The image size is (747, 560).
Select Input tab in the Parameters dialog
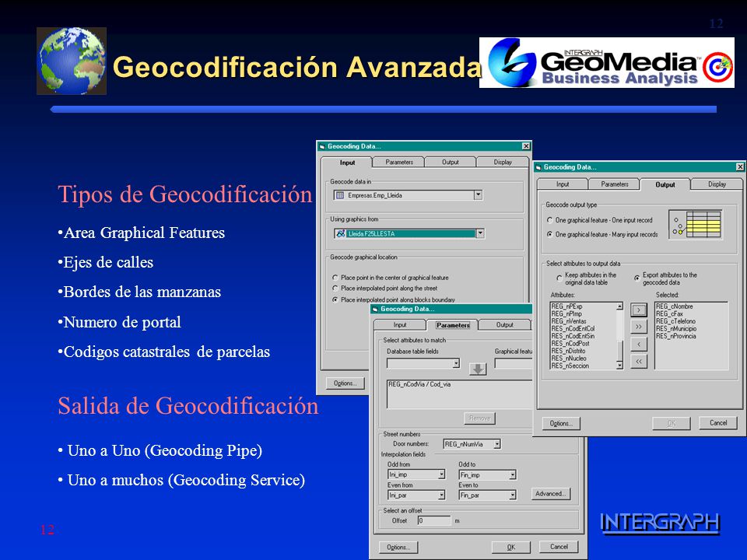coord(400,325)
